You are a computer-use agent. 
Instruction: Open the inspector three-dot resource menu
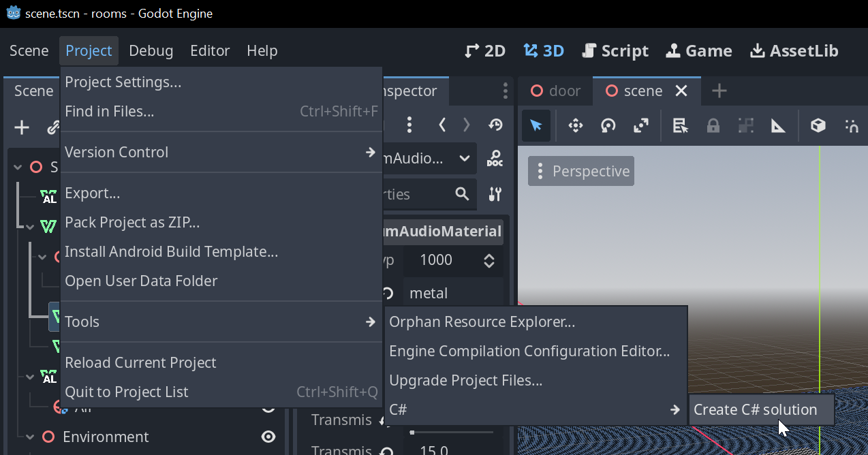pyautogui.click(x=409, y=125)
